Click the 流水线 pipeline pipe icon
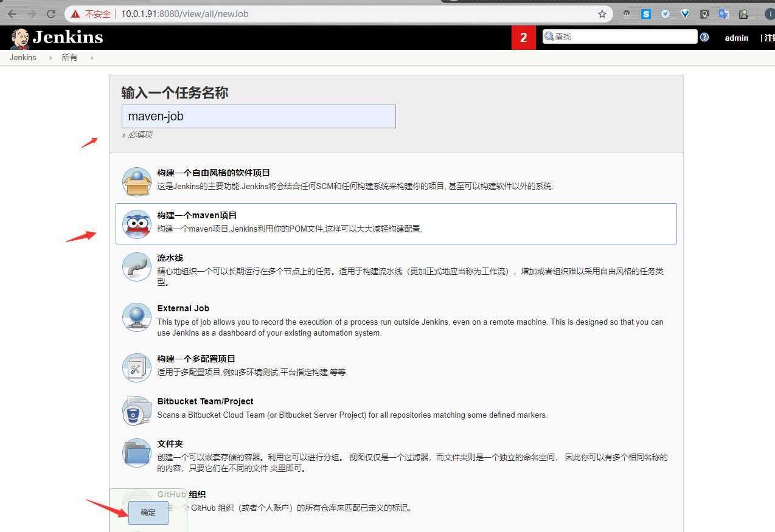 click(x=136, y=266)
